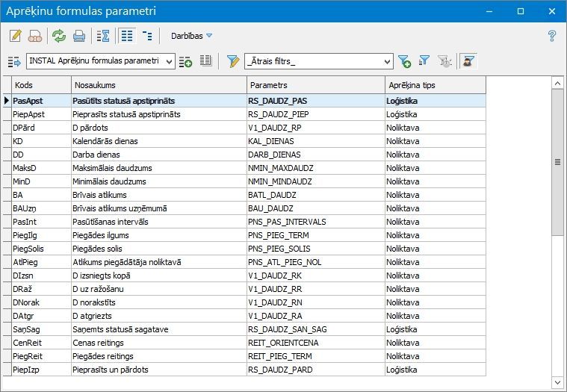The height and width of the screenshot is (392, 567).
Task: Click the add filter funnel plus icon
Action: [404, 61]
